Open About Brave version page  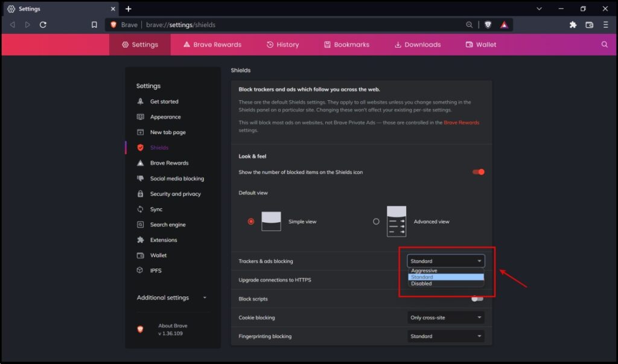(x=173, y=330)
